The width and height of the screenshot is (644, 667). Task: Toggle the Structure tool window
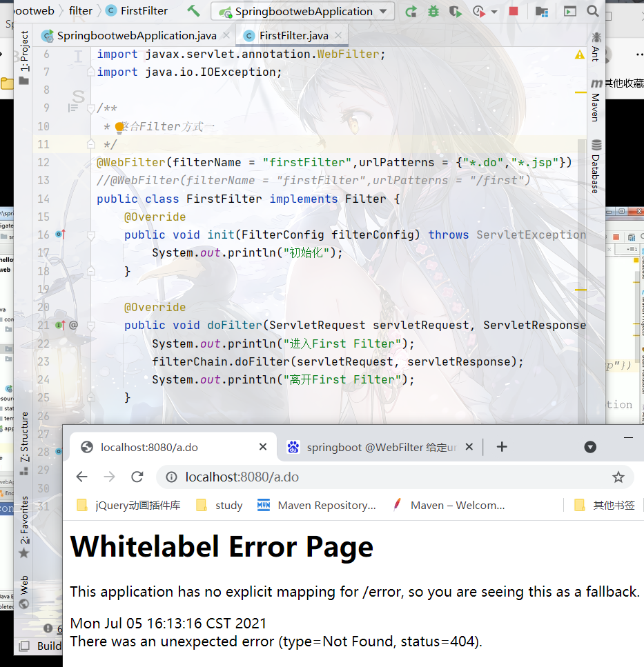[x=24, y=442]
